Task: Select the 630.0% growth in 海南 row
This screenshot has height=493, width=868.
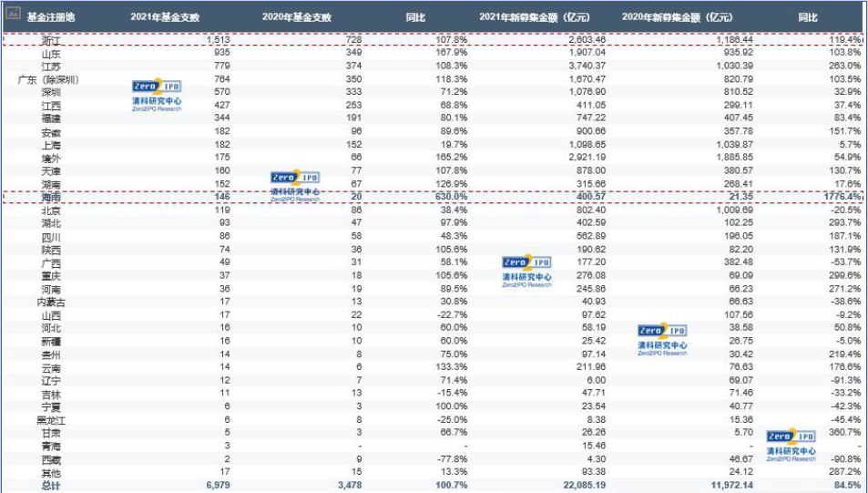Action: 451,197
